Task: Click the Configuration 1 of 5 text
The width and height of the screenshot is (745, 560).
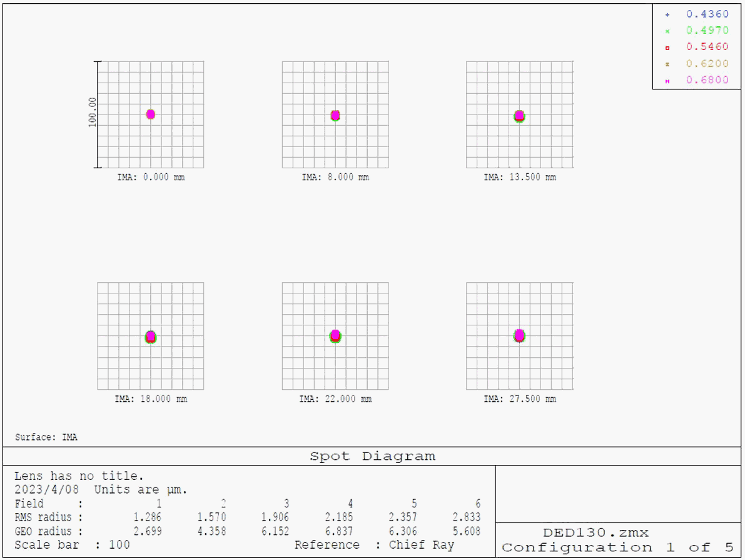Action: coord(617,548)
